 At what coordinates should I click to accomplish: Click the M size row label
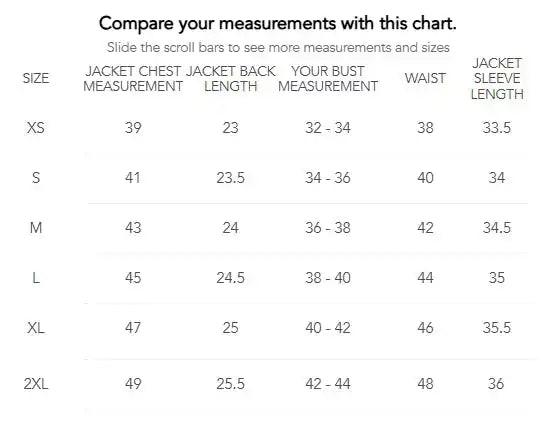pos(36,228)
